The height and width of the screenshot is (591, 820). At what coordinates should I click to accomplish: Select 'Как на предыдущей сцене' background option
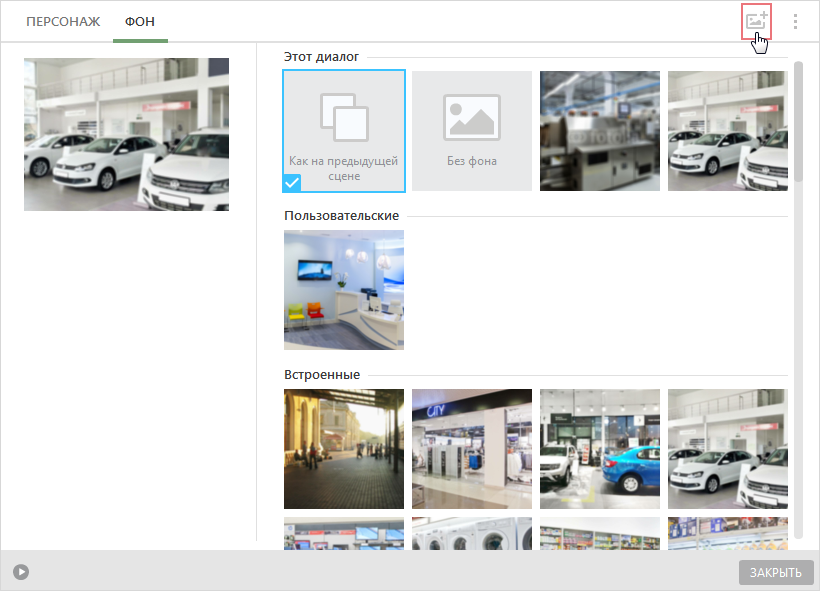[344, 131]
